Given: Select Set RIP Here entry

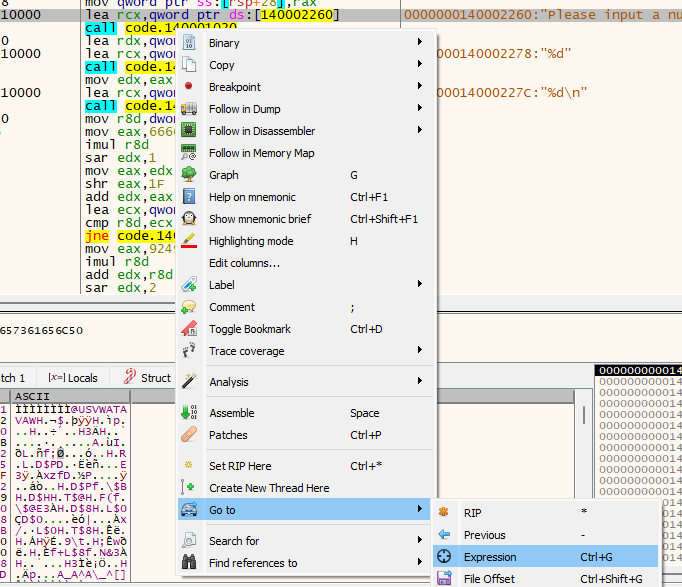Looking at the screenshot, I should point(304,466).
